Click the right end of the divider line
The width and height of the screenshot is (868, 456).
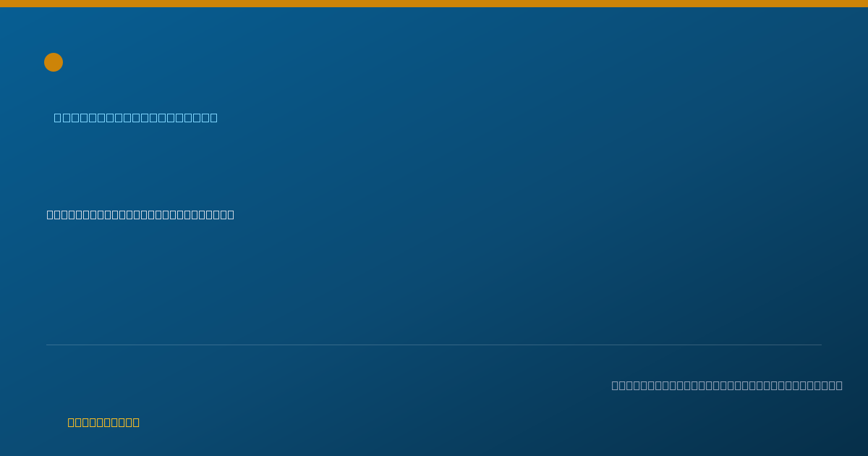(x=820, y=345)
